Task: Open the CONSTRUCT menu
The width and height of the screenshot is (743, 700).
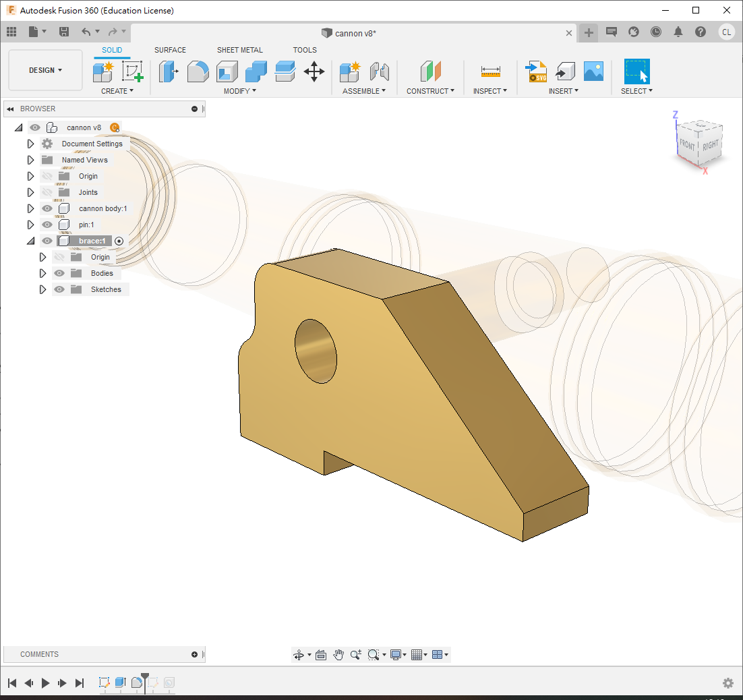Action: (430, 91)
